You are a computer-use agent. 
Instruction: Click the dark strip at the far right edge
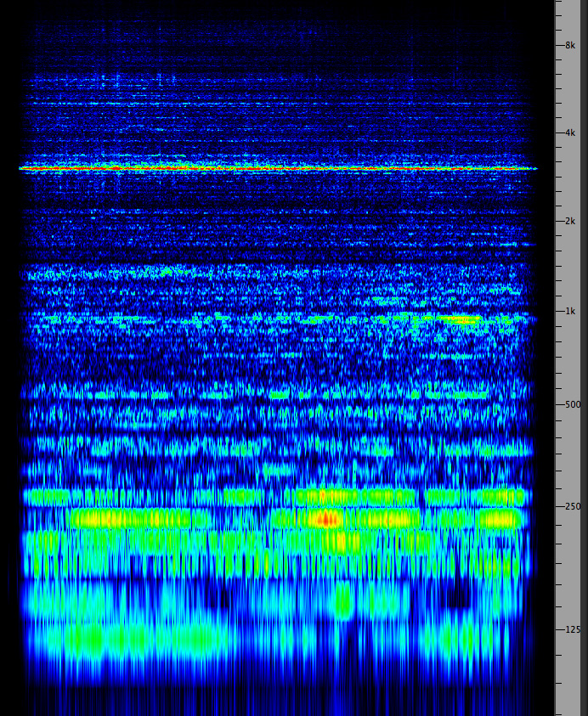pyautogui.click(x=583, y=357)
